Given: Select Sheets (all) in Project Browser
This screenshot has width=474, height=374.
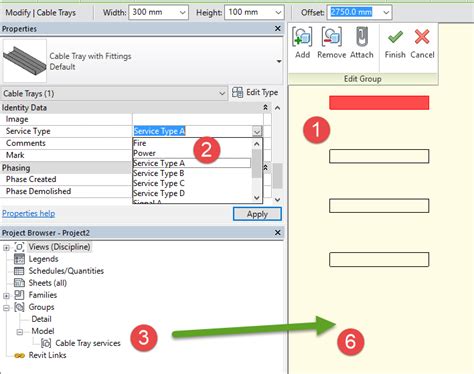Looking at the screenshot, I should click(x=48, y=283).
